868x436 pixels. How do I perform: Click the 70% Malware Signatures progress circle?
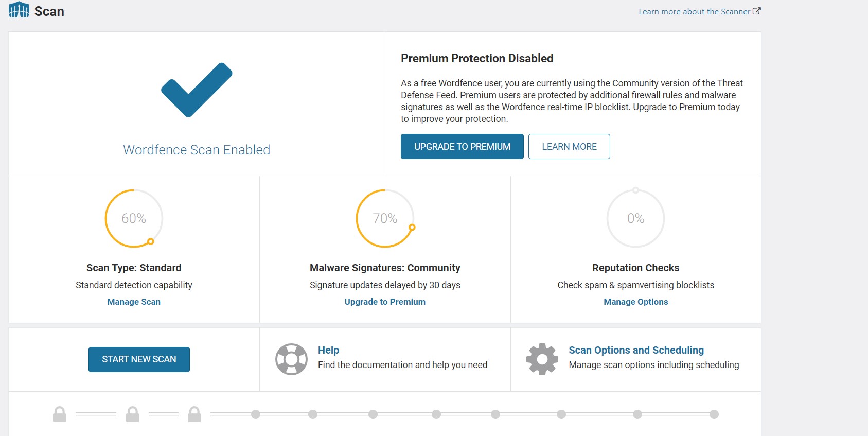tap(385, 218)
